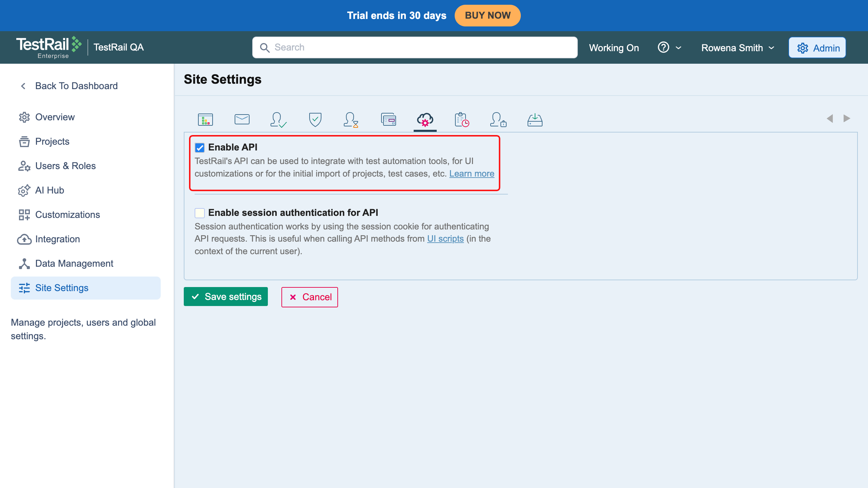Open the UI scripts link
Viewport: 868px width, 488px height.
coord(445,239)
